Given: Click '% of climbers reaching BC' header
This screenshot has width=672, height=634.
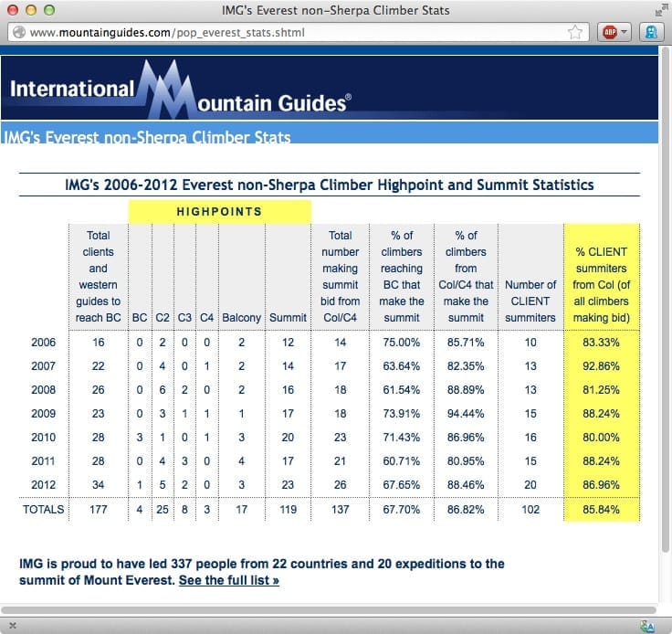Looking at the screenshot, I should [402, 277].
